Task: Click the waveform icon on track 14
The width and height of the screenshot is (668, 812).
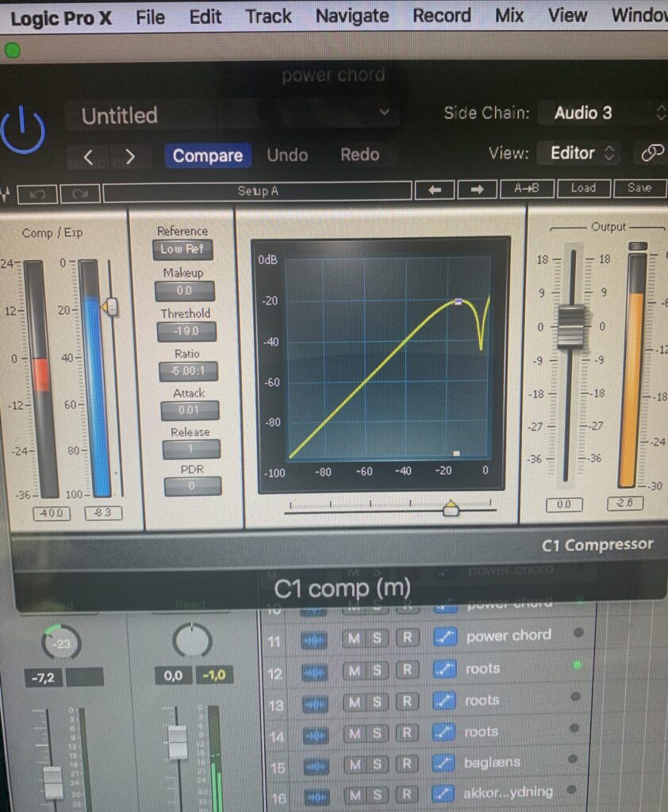Action: coord(315,736)
